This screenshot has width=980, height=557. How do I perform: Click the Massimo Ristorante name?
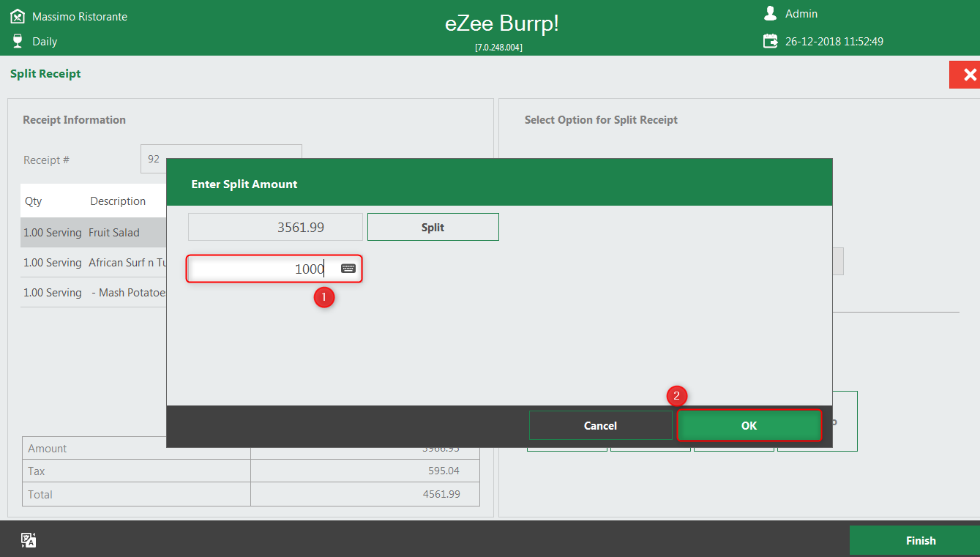[x=80, y=16]
